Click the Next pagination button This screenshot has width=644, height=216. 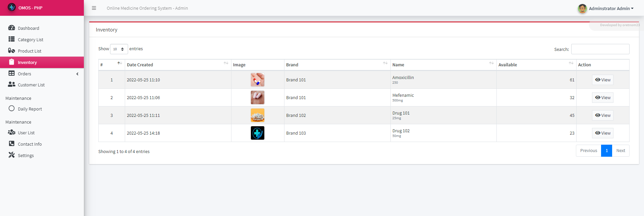[x=621, y=151]
